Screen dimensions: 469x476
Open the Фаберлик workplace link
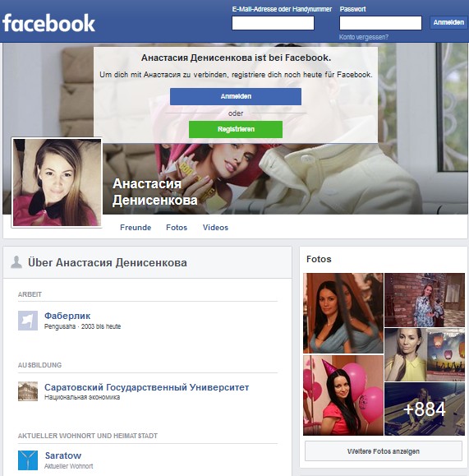[x=67, y=316]
